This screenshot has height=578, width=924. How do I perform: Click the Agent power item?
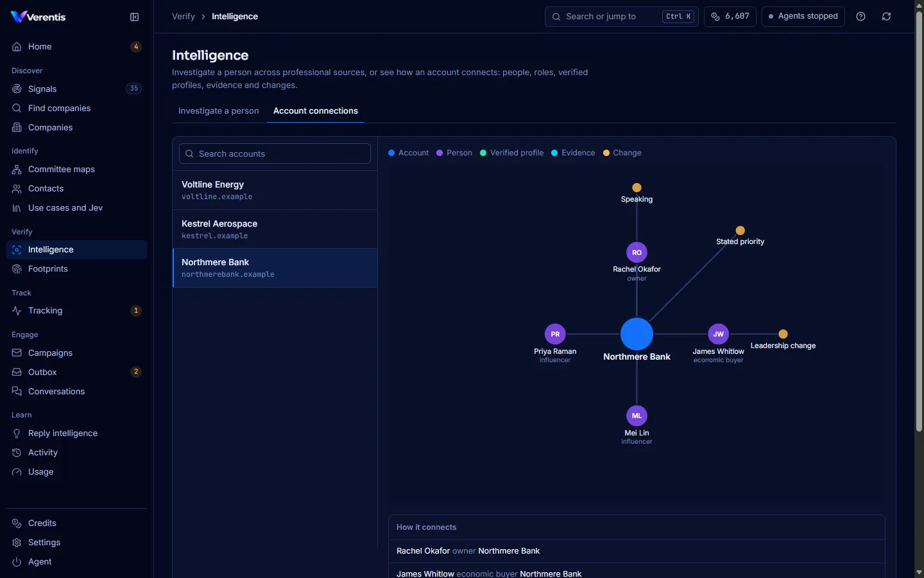tap(76, 561)
